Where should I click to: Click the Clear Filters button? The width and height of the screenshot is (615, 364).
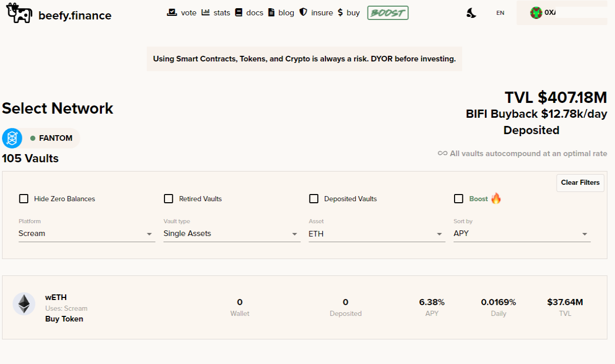pos(580,183)
